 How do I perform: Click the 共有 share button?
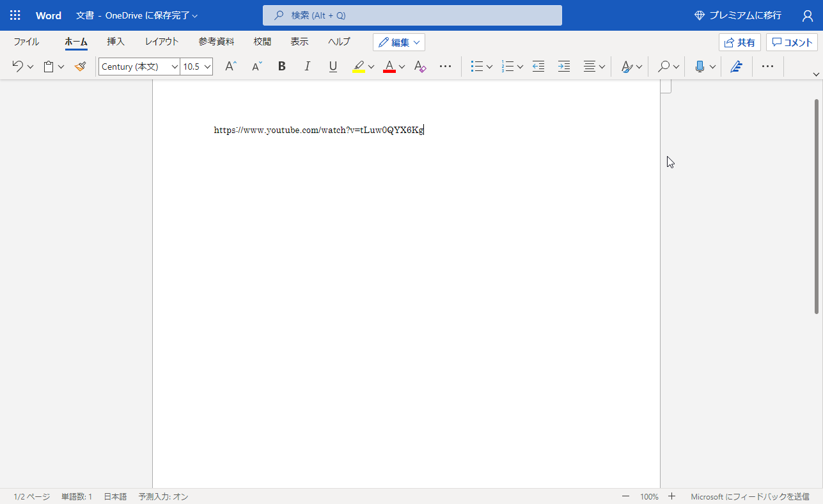[x=740, y=42]
